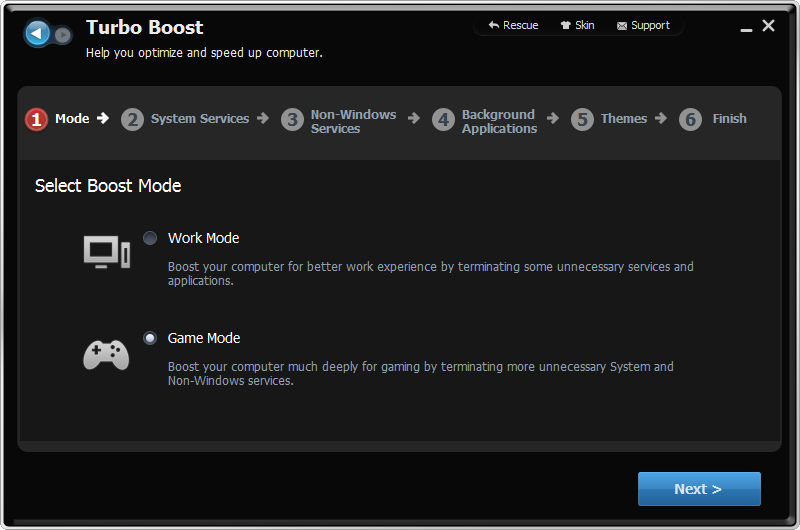Click the red step 1 circle
The height and width of the screenshot is (530, 800).
coord(36,119)
